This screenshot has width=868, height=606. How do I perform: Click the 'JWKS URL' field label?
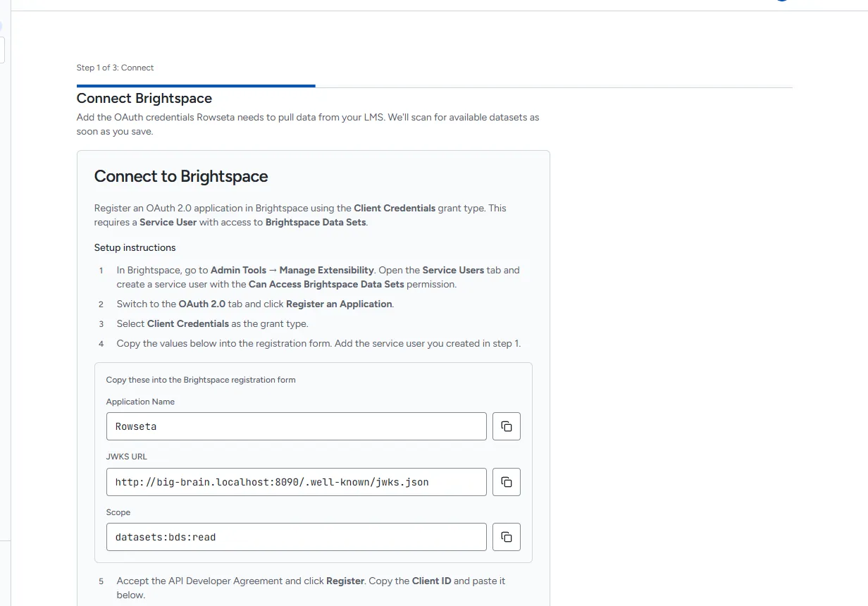[x=127, y=457]
